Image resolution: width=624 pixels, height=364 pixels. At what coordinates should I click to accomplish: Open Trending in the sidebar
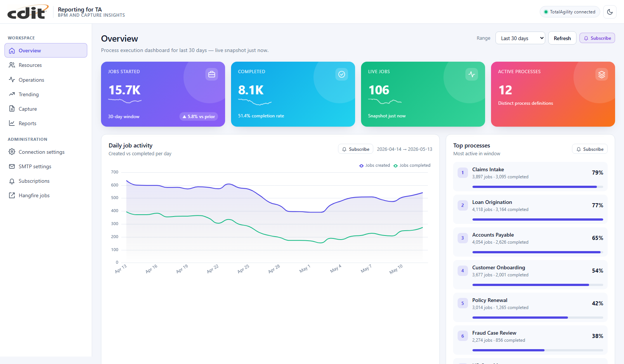46,94
